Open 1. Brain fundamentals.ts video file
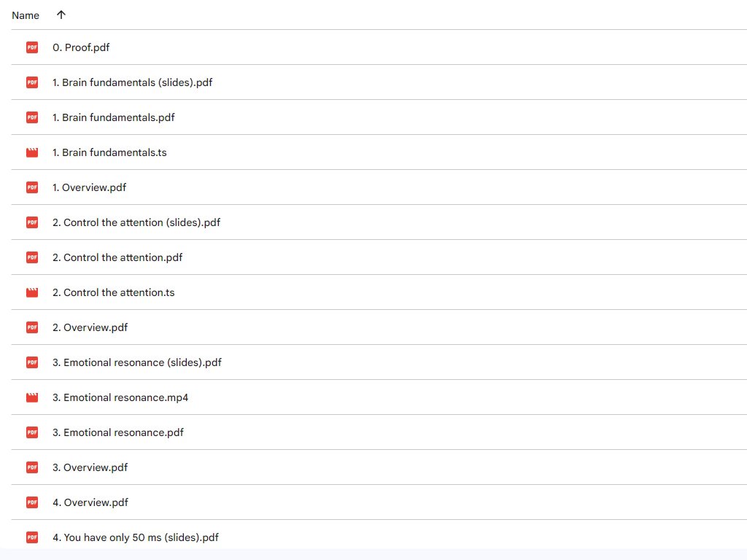747x560 pixels. [109, 152]
